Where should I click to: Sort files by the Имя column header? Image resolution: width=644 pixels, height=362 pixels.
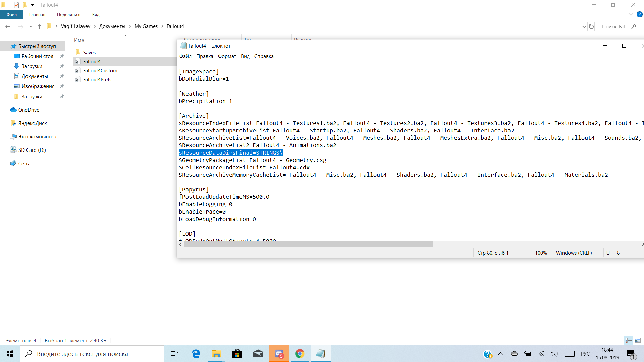coord(79,40)
